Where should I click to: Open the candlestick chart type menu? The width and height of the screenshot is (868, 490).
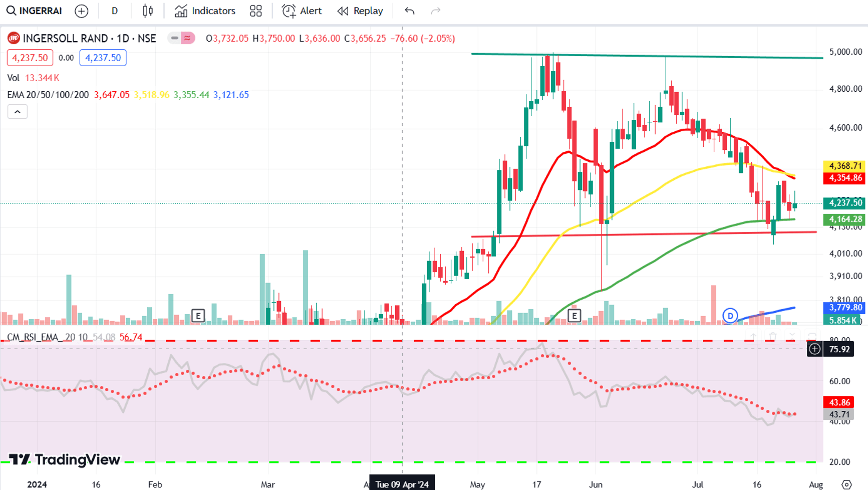click(148, 11)
